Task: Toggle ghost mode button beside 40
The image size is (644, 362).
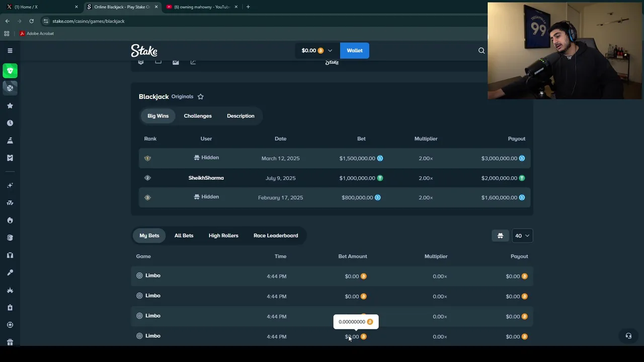Action: 500,236
